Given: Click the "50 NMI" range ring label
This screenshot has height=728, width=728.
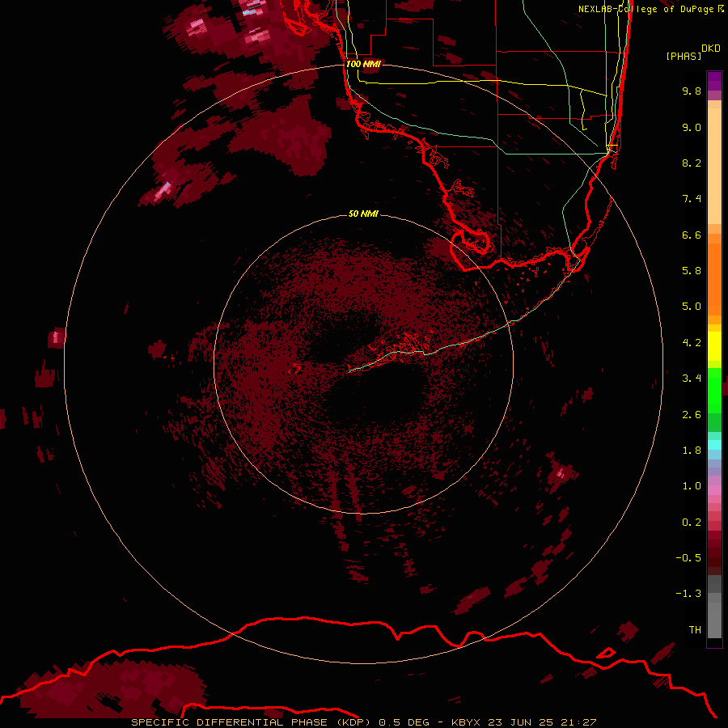Looking at the screenshot, I should [363, 214].
